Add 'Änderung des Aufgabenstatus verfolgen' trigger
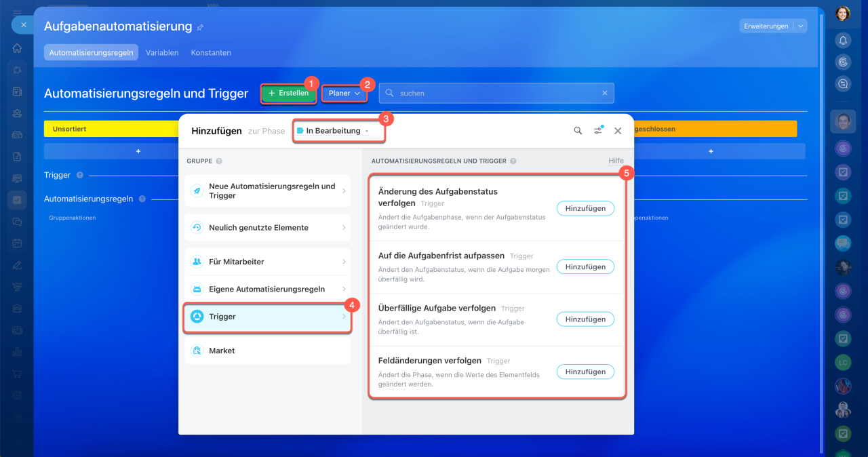The width and height of the screenshot is (868, 457). [x=585, y=208]
